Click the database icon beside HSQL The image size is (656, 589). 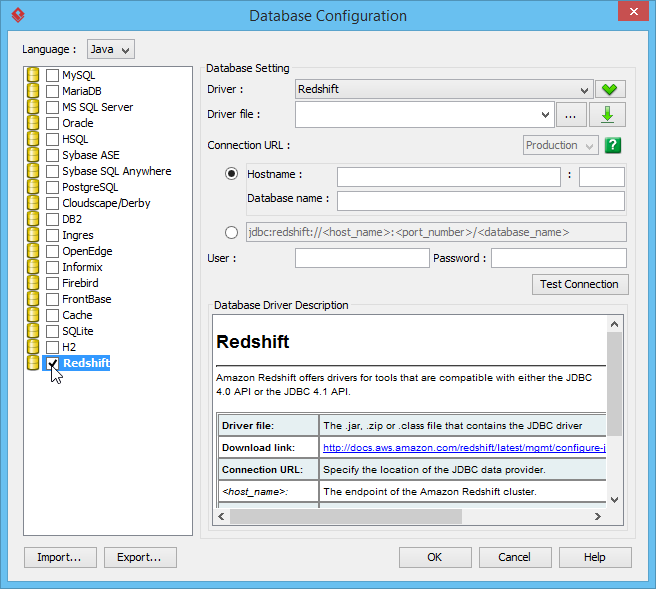33,139
